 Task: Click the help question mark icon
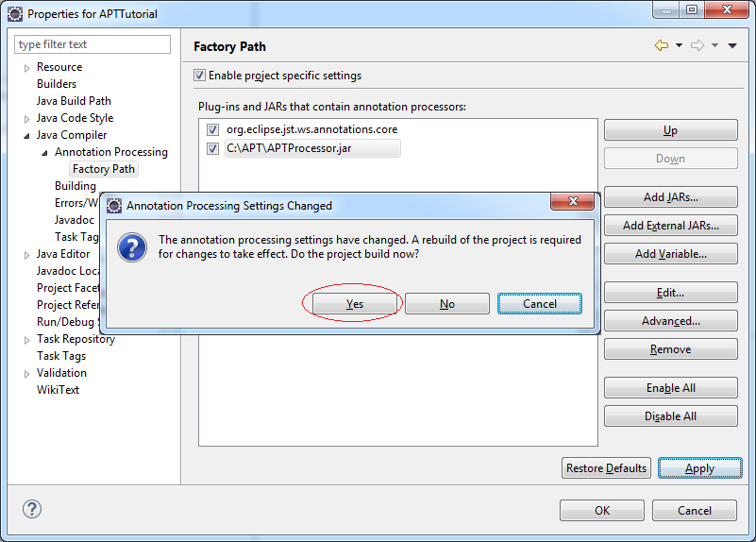pos(32,509)
